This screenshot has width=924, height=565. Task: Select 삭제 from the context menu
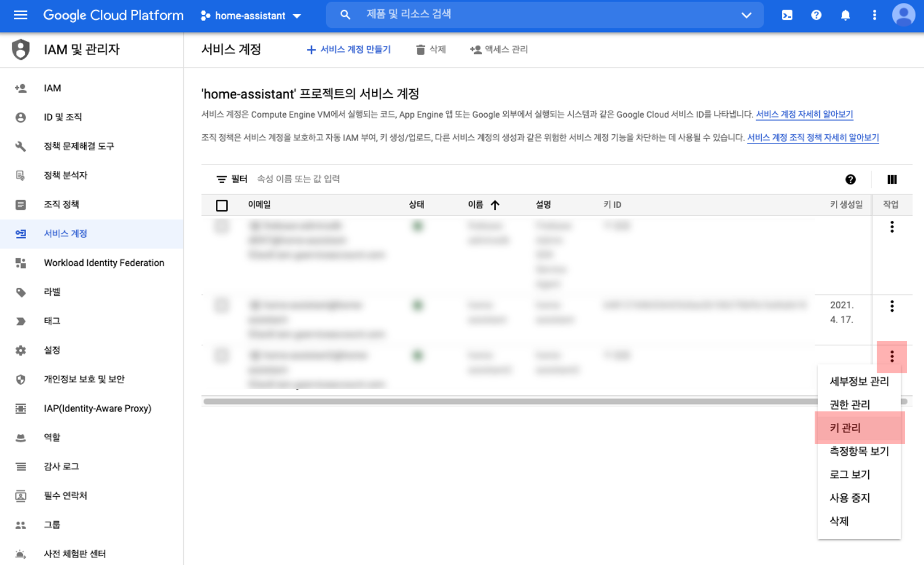tap(859, 521)
